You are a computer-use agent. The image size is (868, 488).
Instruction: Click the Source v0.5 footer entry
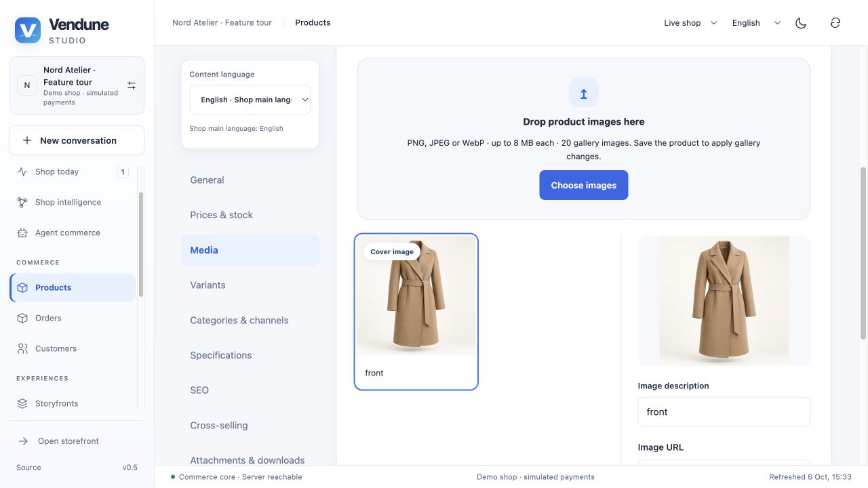coord(77,468)
